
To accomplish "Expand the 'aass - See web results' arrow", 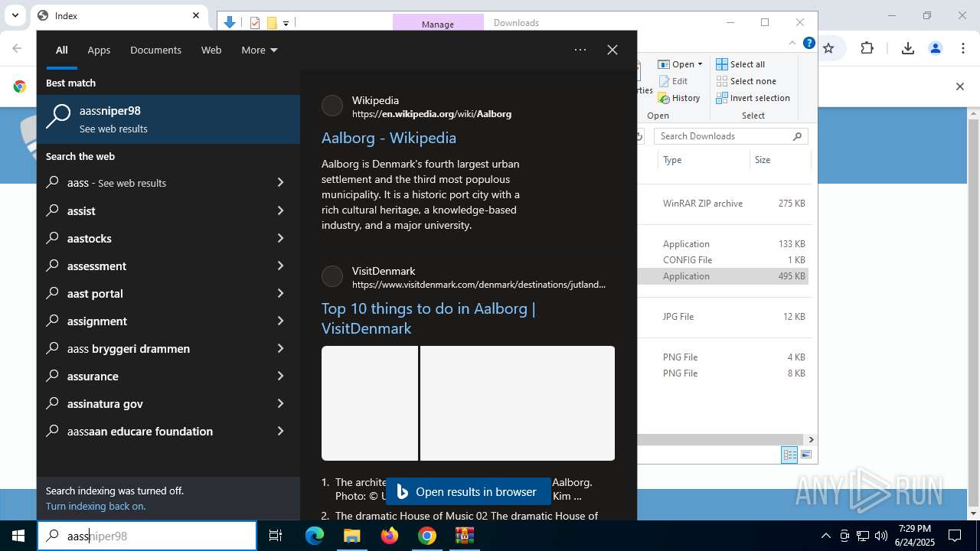I will point(280,182).
